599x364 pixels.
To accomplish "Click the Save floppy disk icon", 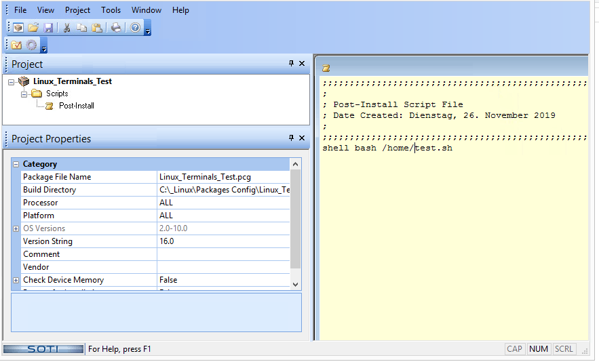I will tap(48, 28).
